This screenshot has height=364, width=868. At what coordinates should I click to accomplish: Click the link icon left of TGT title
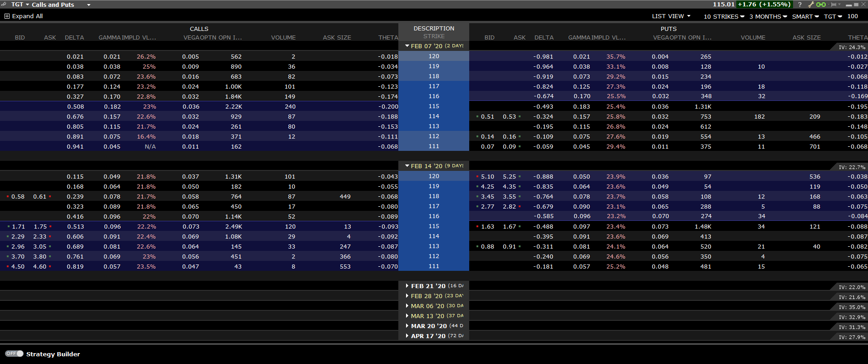pos(4,4)
